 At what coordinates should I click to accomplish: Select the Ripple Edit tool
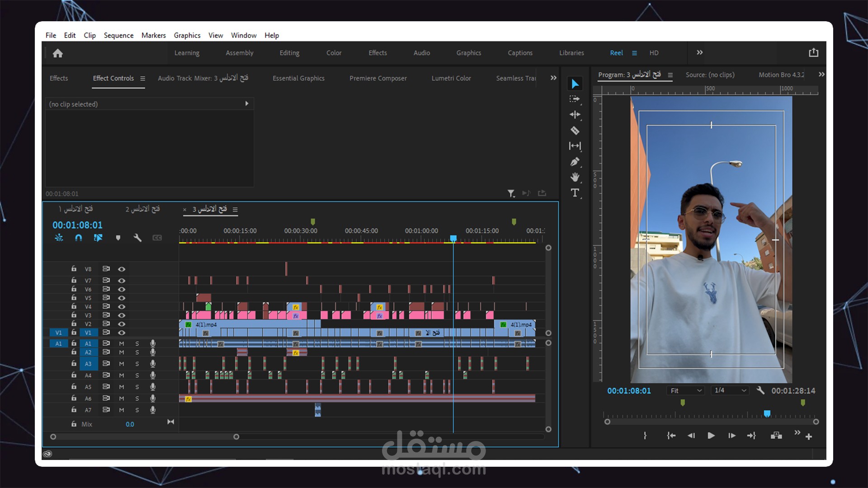pos(575,115)
